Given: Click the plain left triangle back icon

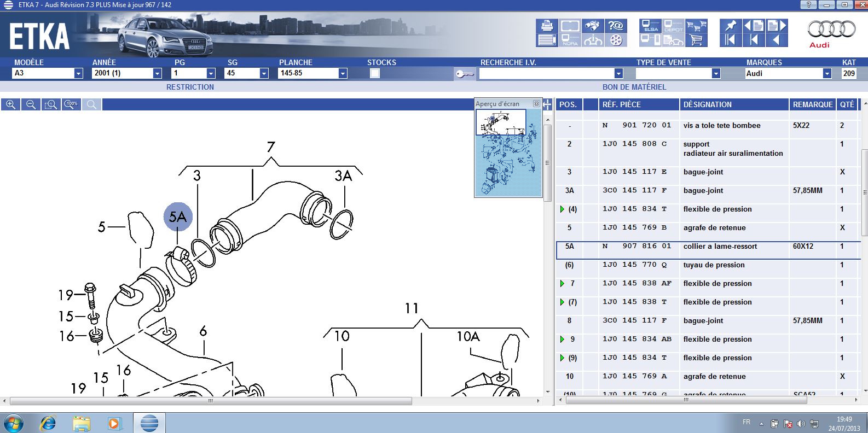Looking at the screenshot, I should pos(777,40).
